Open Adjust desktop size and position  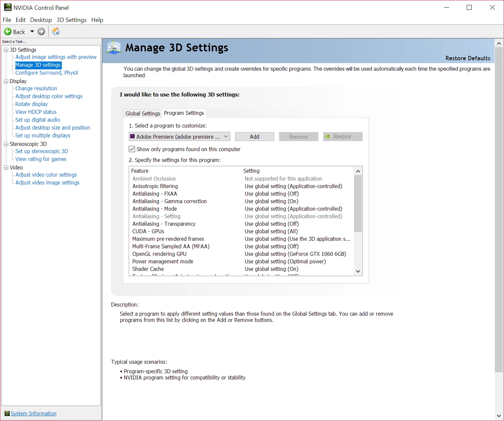(53, 128)
